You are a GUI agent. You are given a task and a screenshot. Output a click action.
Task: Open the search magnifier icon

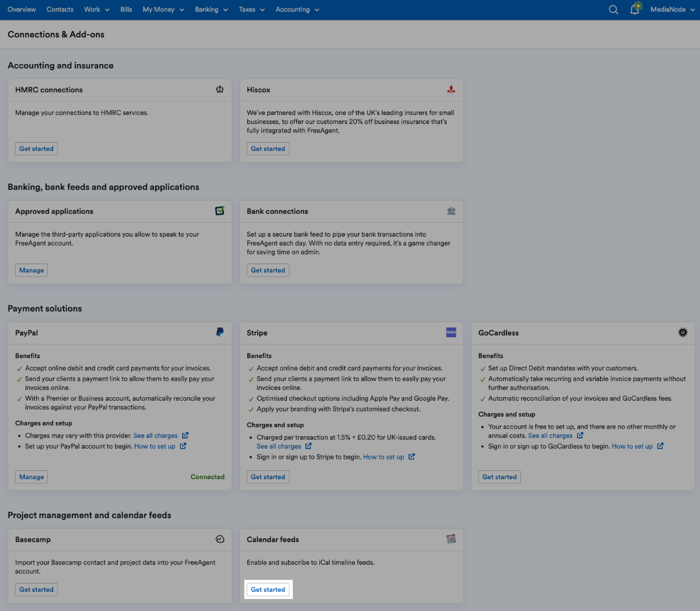point(613,10)
